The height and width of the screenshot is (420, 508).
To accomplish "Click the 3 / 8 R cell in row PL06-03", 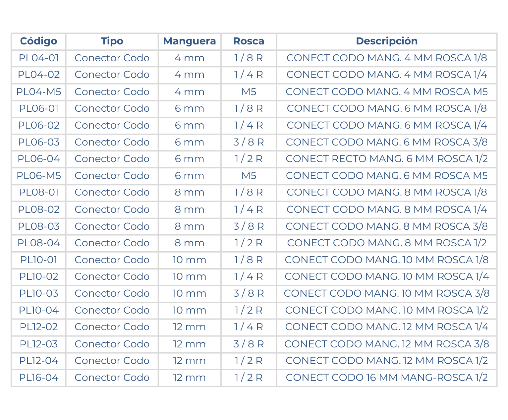I will click(x=249, y=142).
